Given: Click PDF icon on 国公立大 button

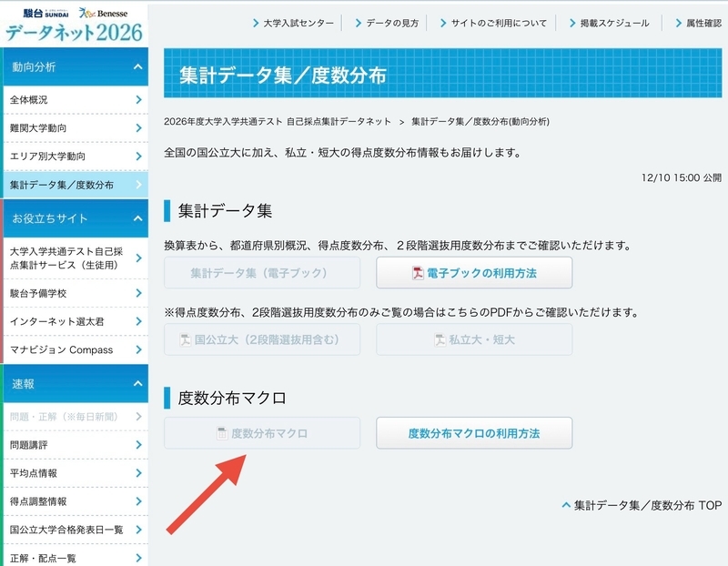Looking at the screenshot, I should pyautogui.click(x=186, y=340).
